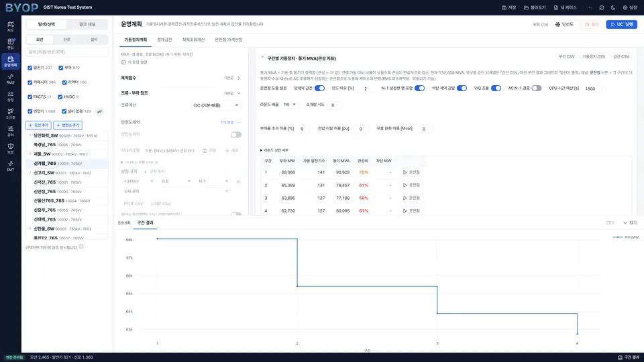Click the 운전점 play icon in row 1
This screenshot has height=362, width=644.
(405, 172)
